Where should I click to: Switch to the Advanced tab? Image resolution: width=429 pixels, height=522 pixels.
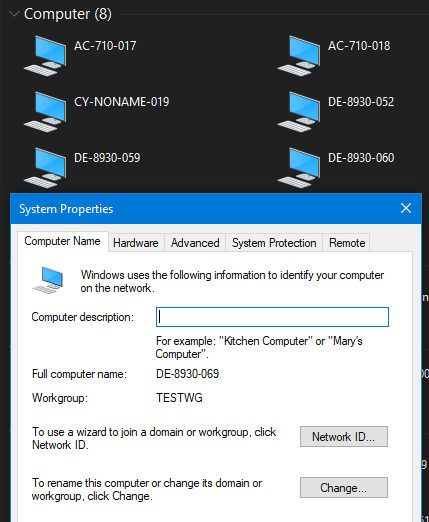pyautogui.click(x=195, y=243)
